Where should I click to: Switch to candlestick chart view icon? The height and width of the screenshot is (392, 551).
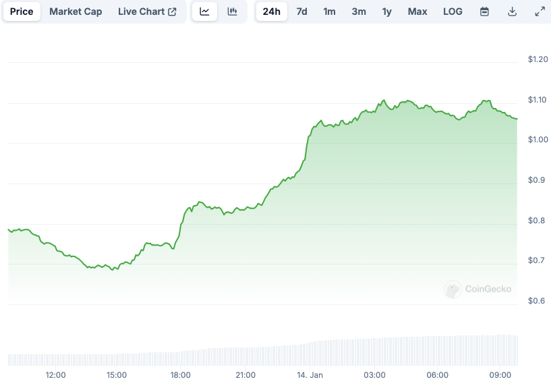[x=232, y=11]
